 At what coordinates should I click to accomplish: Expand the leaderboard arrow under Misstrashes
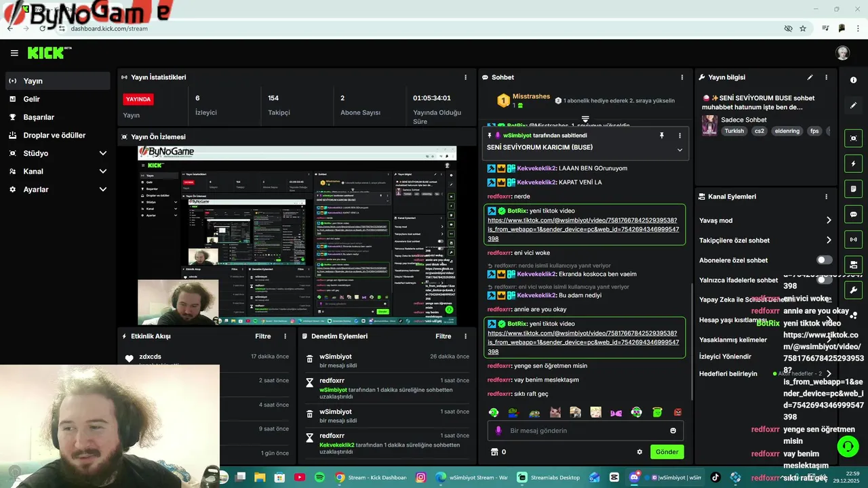pos(585,119)
